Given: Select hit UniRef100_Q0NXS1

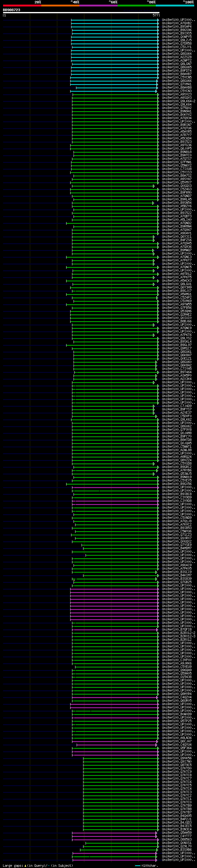Looking at the screenshot, I should 177,843.
